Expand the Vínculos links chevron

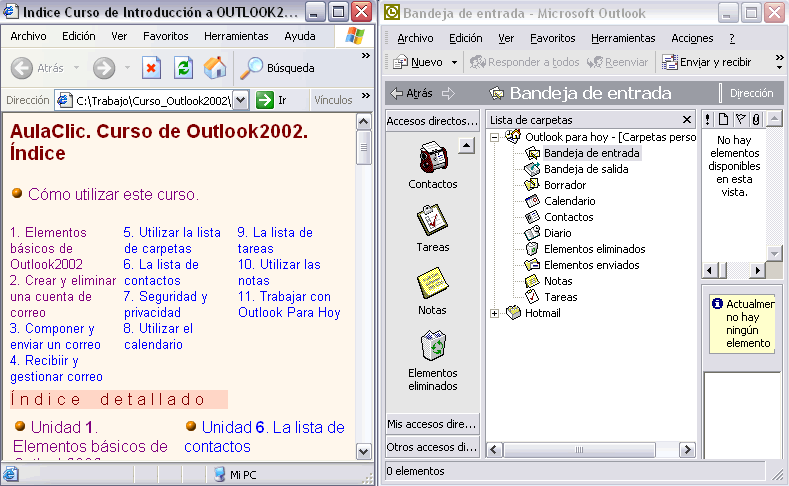pos(366,96)
